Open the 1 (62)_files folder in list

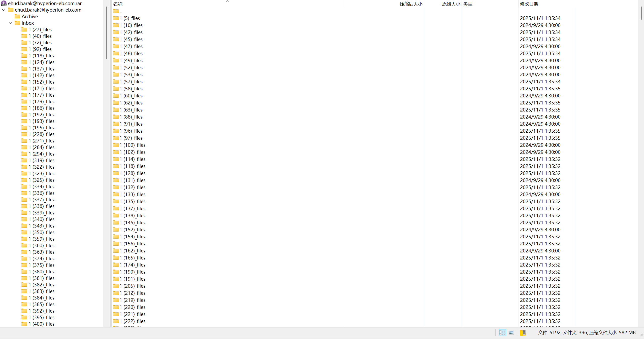click(131, 103)
